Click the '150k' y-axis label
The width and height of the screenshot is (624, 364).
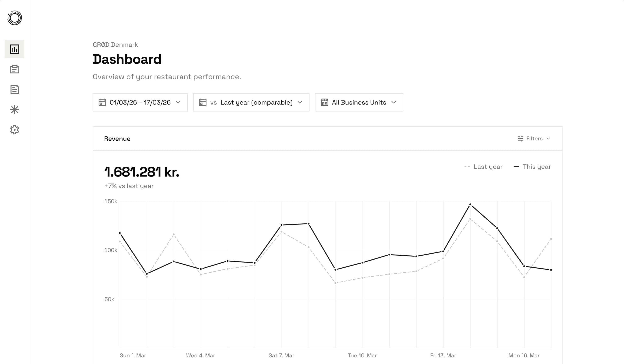click(111, 201)
